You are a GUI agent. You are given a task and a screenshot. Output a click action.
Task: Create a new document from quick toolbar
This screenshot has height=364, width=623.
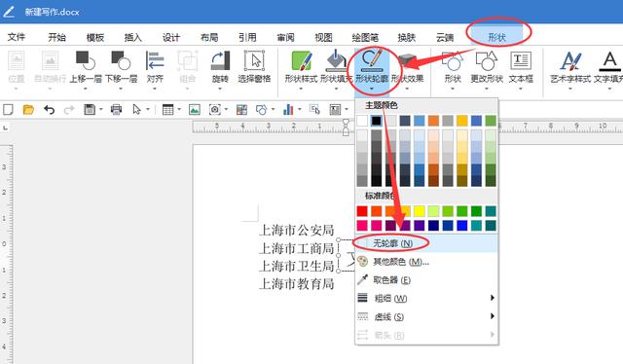coord(9,109)
